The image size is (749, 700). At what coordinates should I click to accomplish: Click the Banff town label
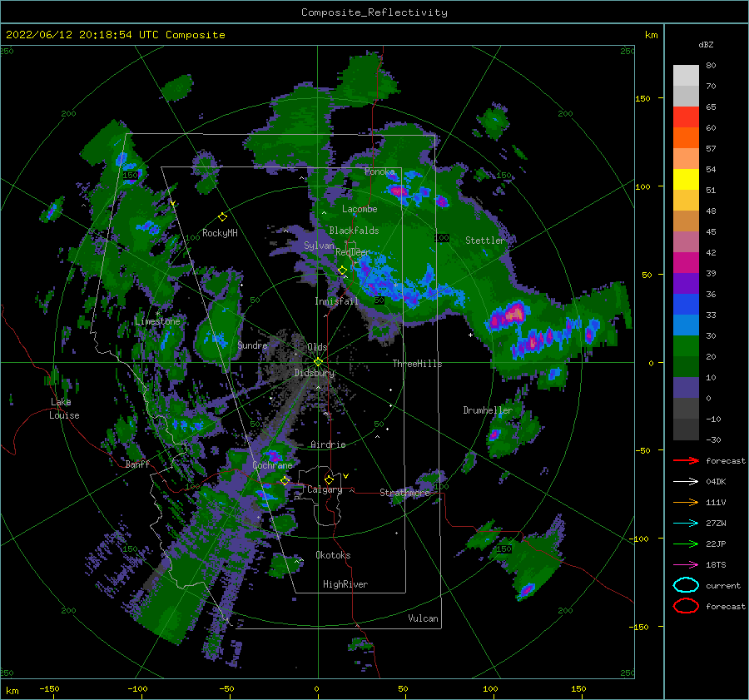pos(137,464)
